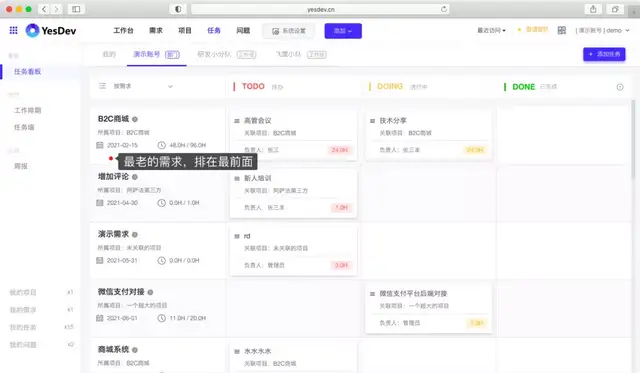Click the 系统设置 button
Image resolution: width=640 pixels, height=373 pixels.
[289, 31]
